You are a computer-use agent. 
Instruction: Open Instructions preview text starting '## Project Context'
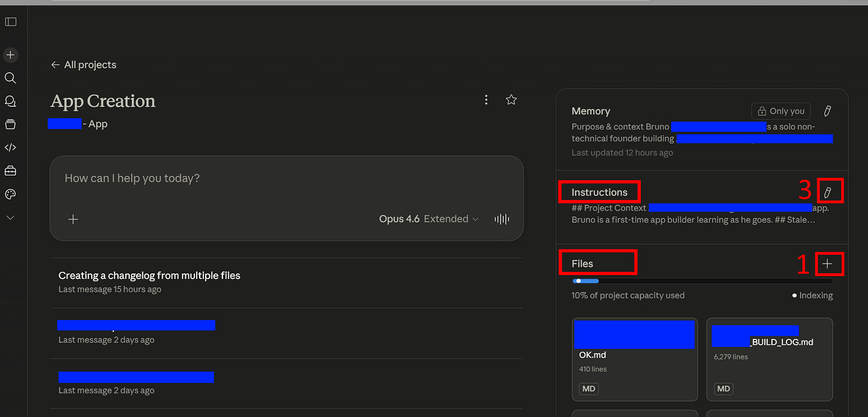click(x=700, y=214)
